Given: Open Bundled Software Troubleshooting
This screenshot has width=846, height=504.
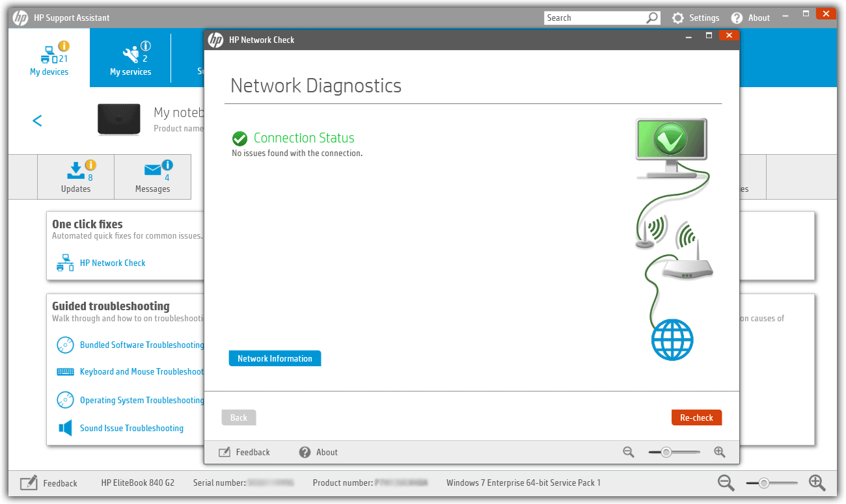Looking at the screenshot, I should pyautogui.click(x=142, y=345).
